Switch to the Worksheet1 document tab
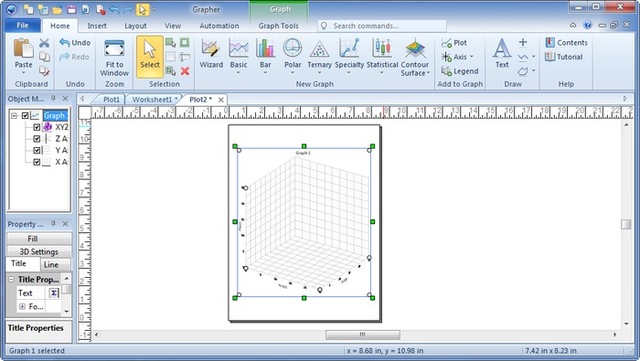Screen dimensions: 640x361 pos(153,99)
